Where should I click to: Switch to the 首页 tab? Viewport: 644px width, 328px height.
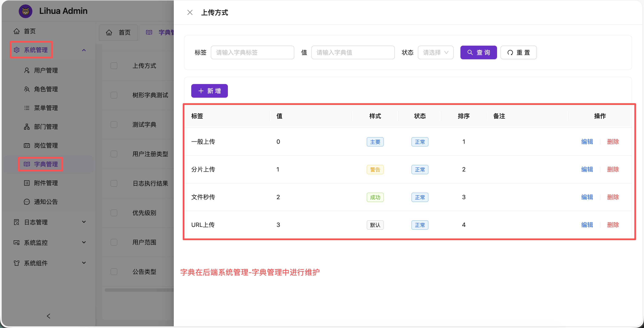coord(118,33)
